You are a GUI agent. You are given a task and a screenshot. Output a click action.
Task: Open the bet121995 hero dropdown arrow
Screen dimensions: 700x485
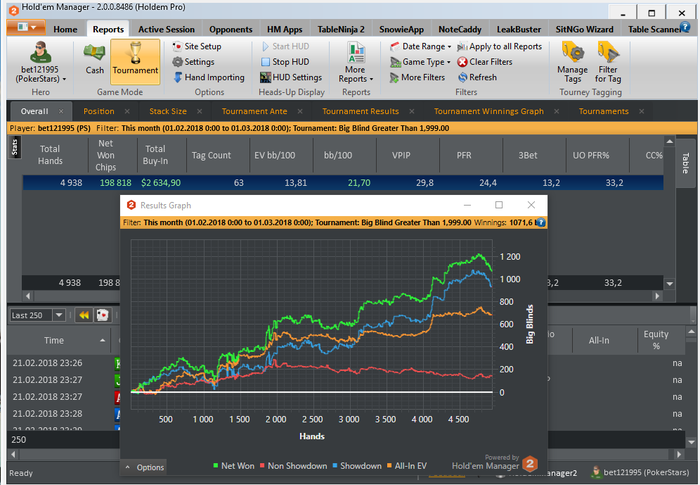64,79
